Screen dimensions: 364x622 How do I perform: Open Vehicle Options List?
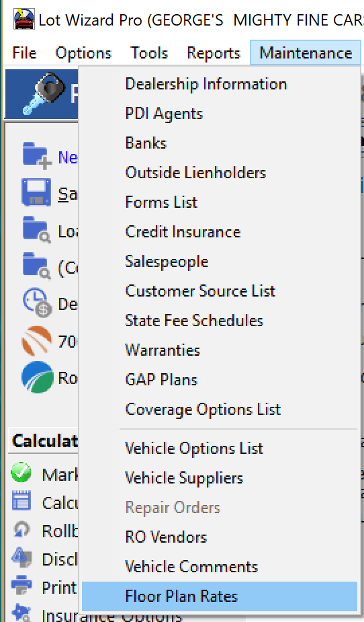click(x=220, y=449)
